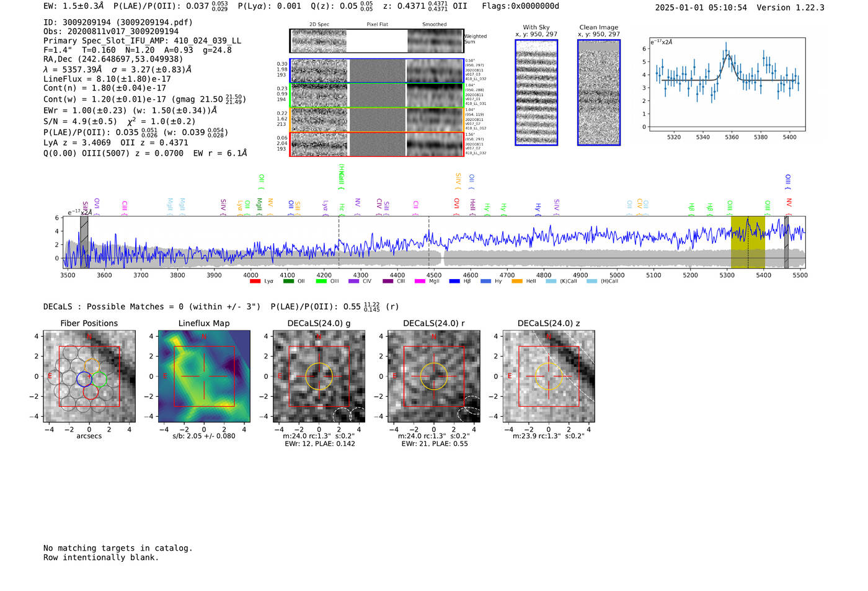Click the EWr: 12, PLAE: 0.142 caption
This screenshot has width=868, height=591.
[x=320, y=444]
